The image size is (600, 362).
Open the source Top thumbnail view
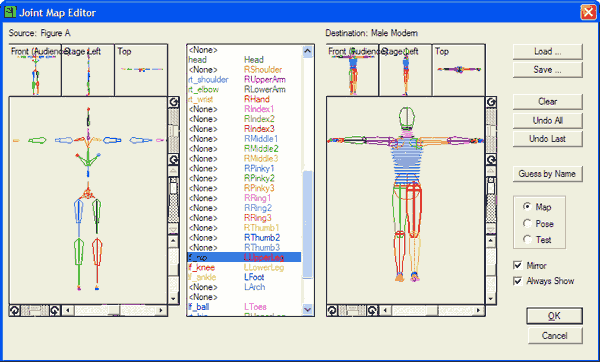tap(141, 70)
